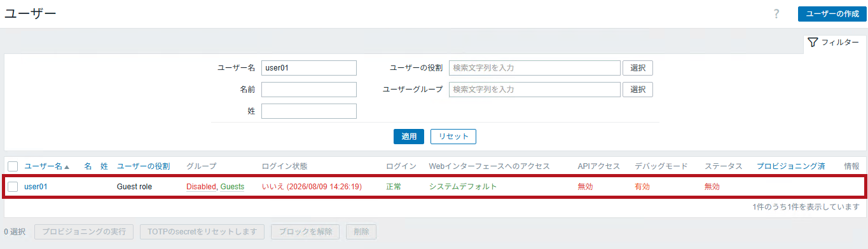The width and height of the screenshot is (868, 249).
Task: Apply the filter with 適用
Action: coord(409,137)
